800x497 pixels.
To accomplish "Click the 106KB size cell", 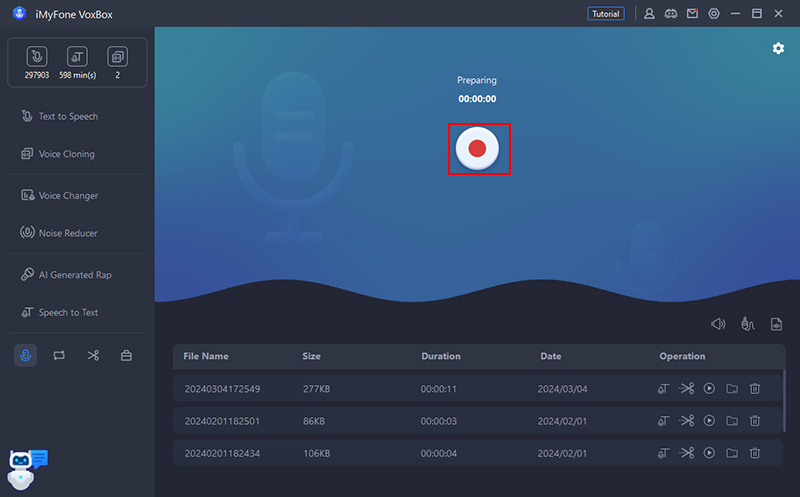I will (316, 453).
